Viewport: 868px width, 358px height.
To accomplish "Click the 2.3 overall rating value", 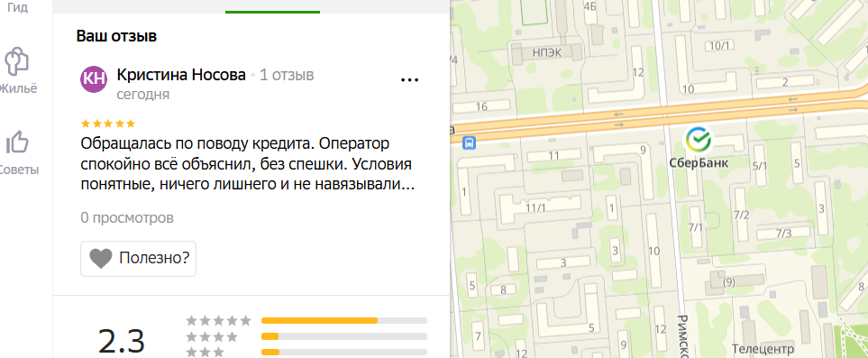I will click(122, 342).
